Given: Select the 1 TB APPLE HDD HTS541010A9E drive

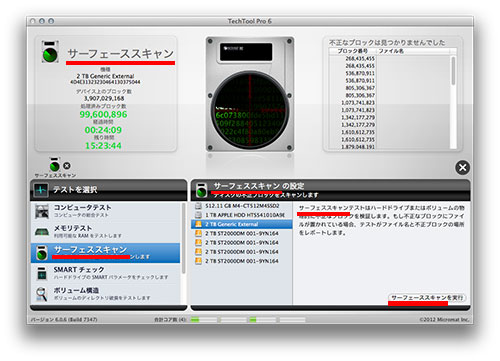Looking at the screenshot, I should coord(242,215).
